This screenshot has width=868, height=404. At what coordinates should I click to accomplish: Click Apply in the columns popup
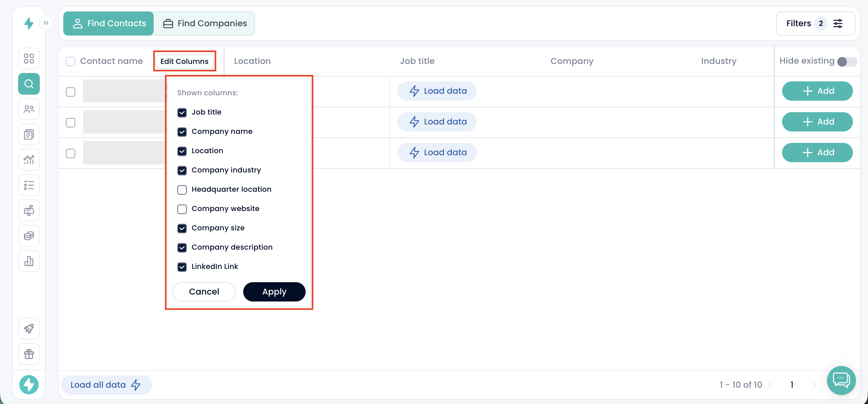pos(274,292)
